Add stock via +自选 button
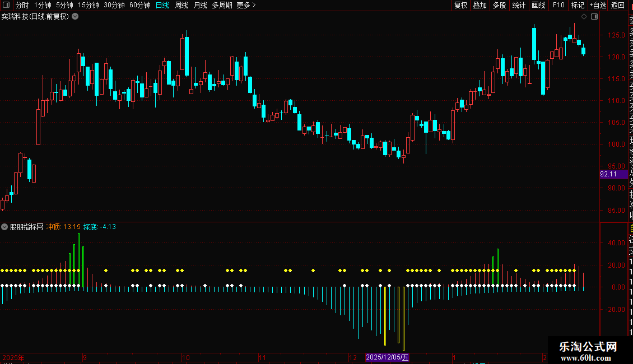The width and height of the screenshot is (633, 364). (x=598, y=5)
